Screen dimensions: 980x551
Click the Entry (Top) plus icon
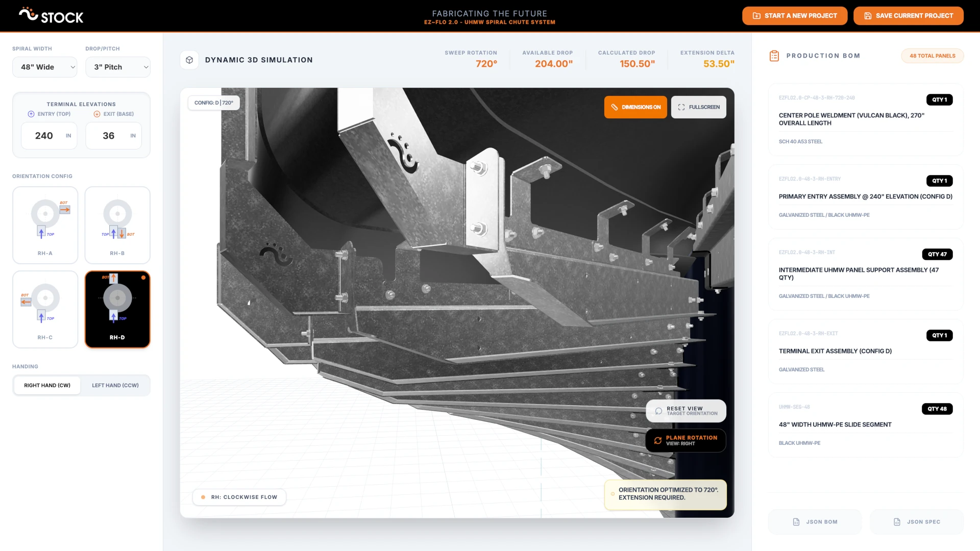click(x=31, y=114)
